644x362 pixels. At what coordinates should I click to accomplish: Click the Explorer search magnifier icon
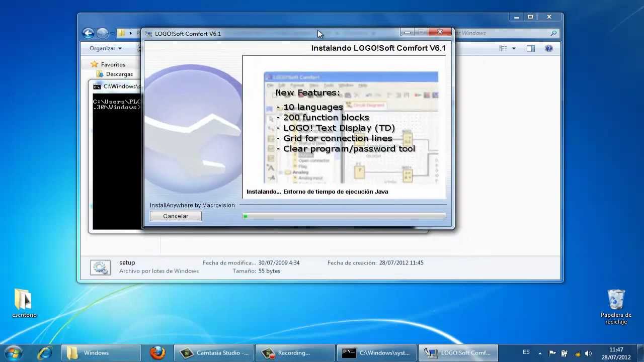[x=553, y=33]
